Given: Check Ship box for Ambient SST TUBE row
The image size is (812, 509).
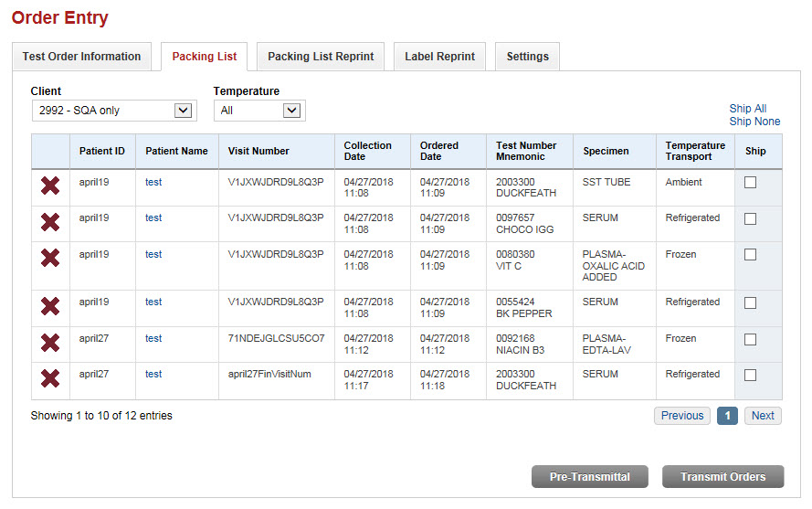Looking at the screenshot, I should pyautogui.click(x=750, y=183).
